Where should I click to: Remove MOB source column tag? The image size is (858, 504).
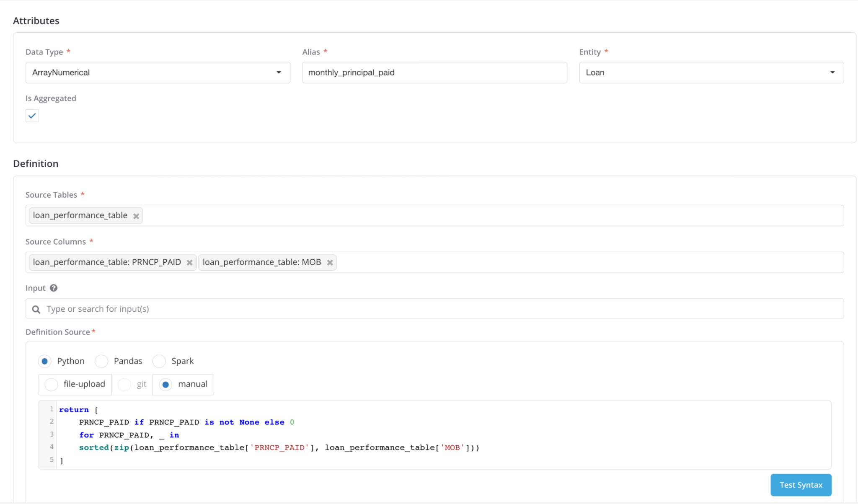tap(330, 263)
